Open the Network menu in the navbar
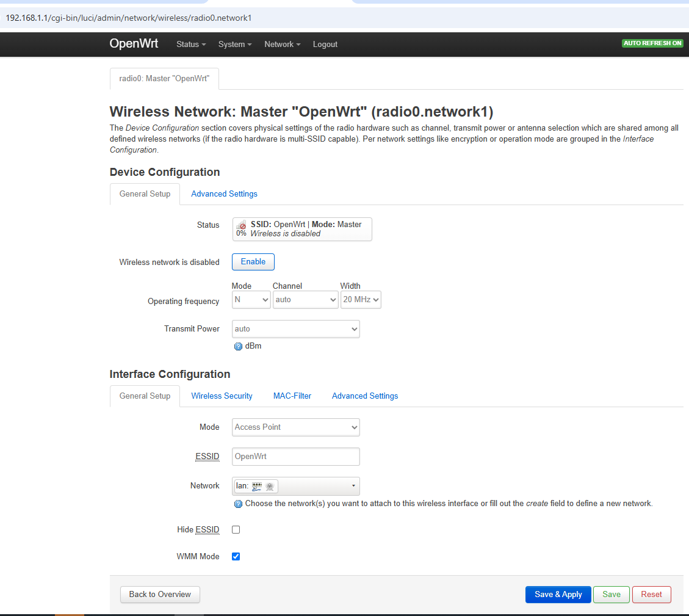 pyautogui.click(x=283, y=45)
